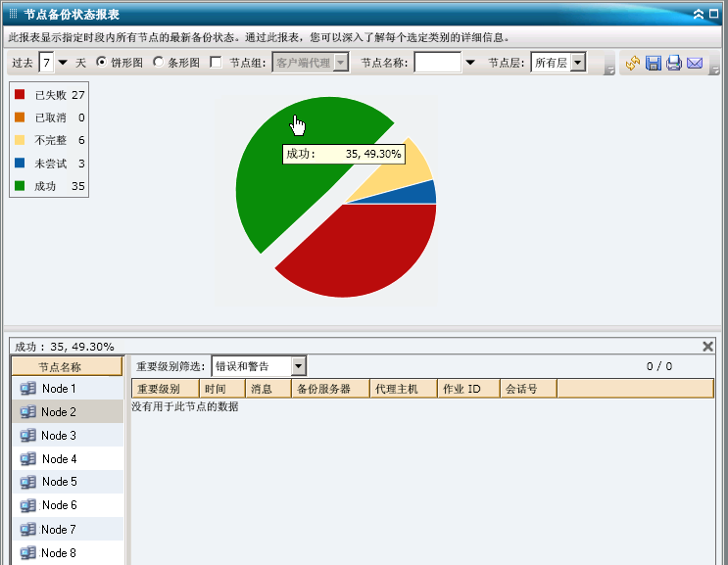
Task: Select the Node 1 label in list
Action: (59, 389)
